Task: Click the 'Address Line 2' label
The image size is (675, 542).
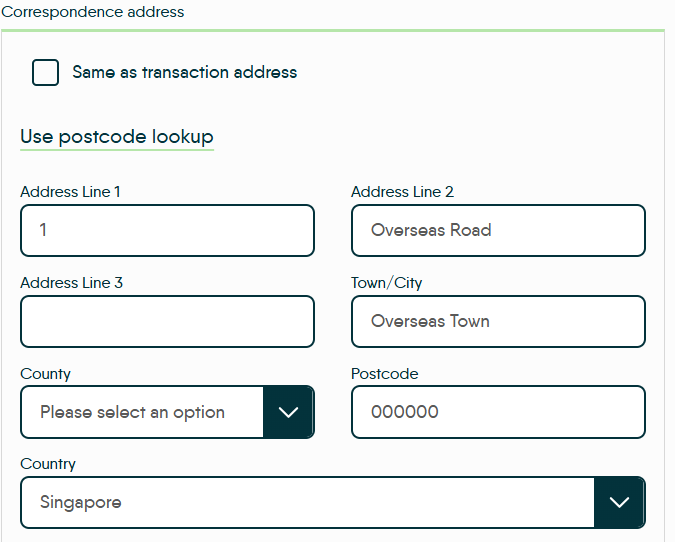Action: click(x=402, y=192)
